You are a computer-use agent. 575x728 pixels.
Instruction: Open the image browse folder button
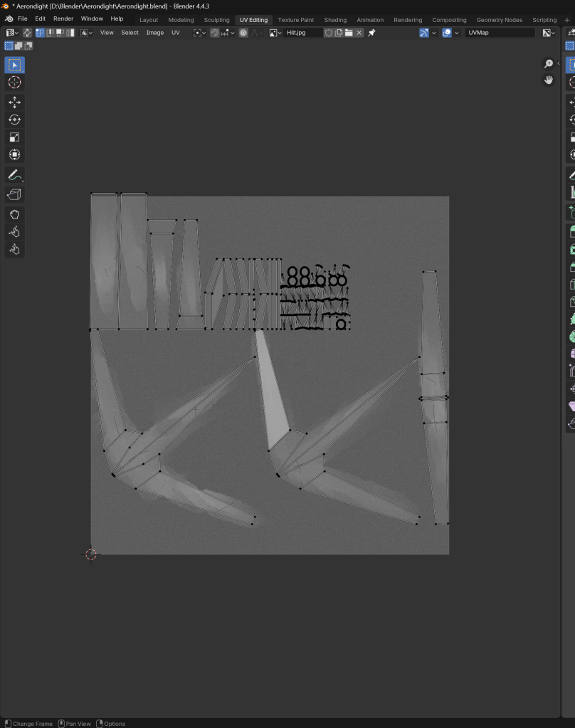[x=349, y=33]
